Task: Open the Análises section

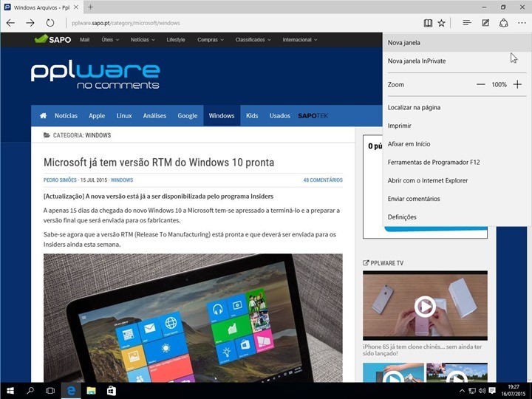Action: coord(154,116)
